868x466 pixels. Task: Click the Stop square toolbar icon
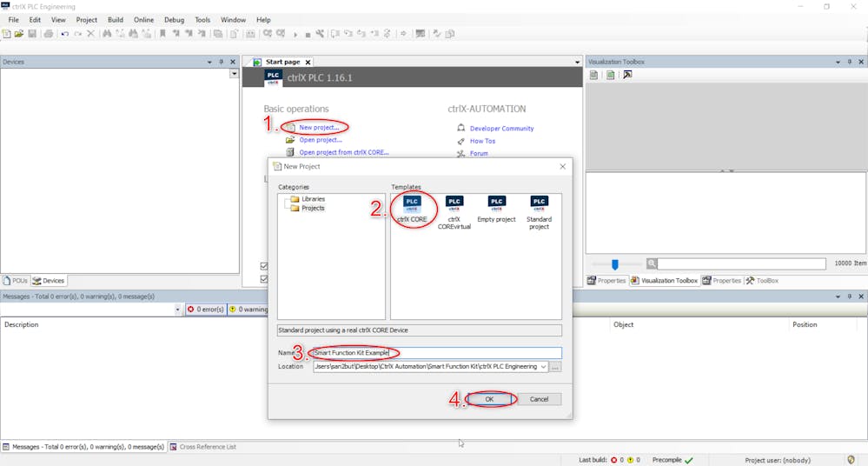coord(308,35)
